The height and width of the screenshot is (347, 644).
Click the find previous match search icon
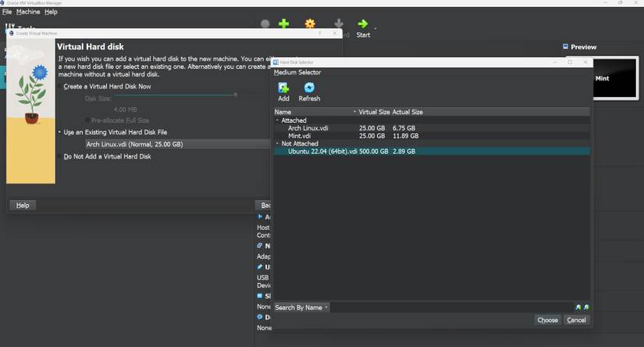(578, 308)
